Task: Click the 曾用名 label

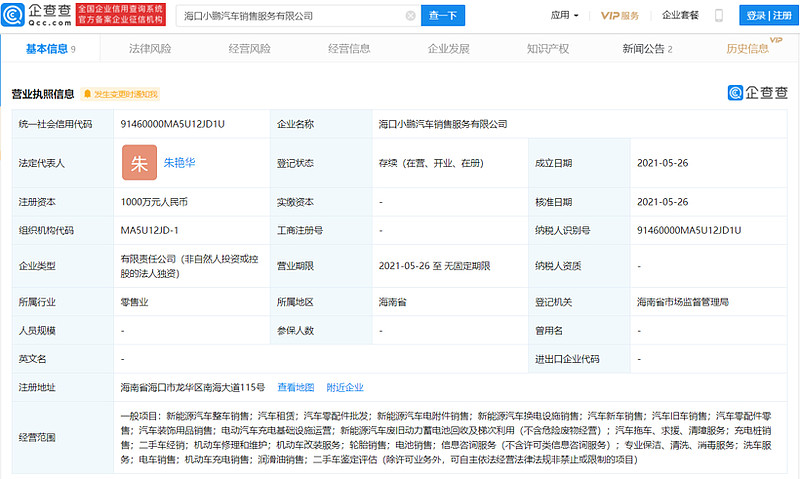Action: click(548, 331)
